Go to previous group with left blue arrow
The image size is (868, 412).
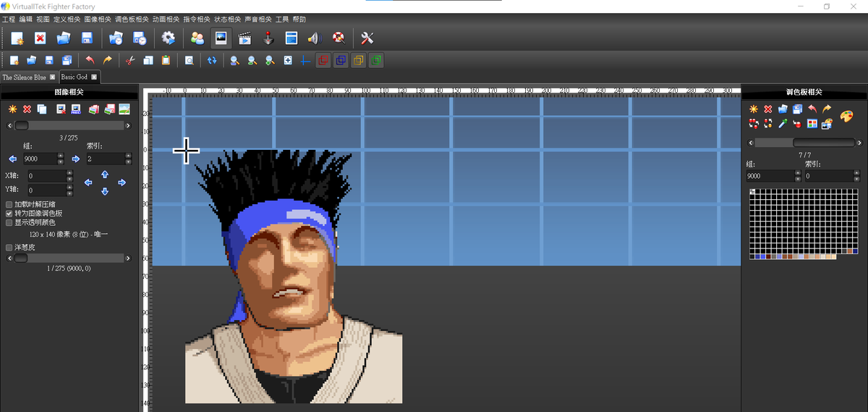12,159
